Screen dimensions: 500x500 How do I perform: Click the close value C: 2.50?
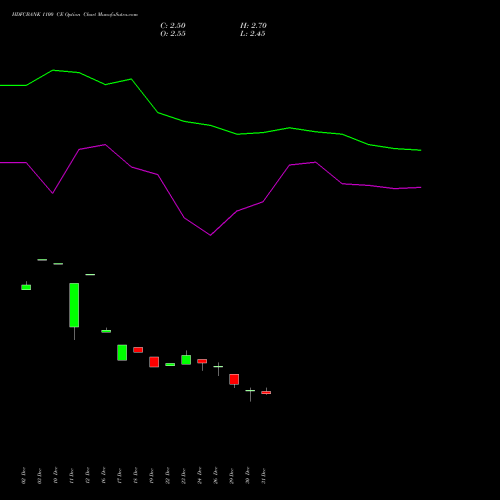(173, 26)
